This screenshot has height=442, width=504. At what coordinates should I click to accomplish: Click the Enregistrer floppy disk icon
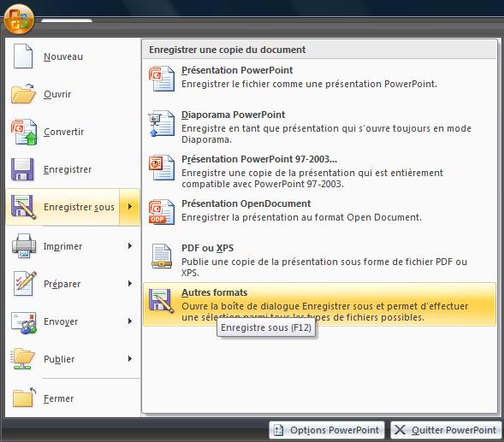point(22,169)
